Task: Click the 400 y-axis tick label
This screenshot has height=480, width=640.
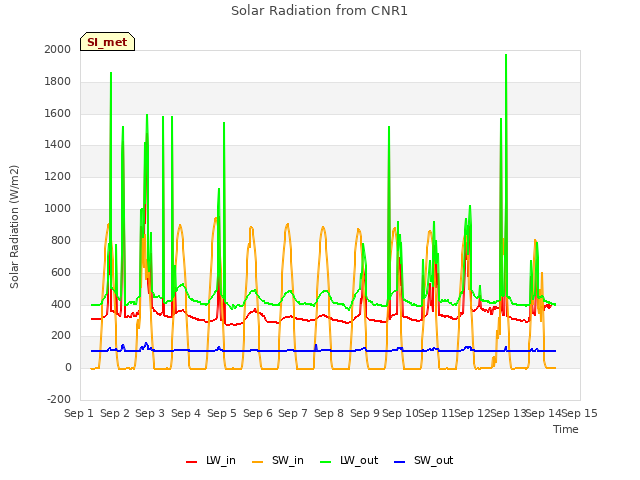Action: [61, 304]
